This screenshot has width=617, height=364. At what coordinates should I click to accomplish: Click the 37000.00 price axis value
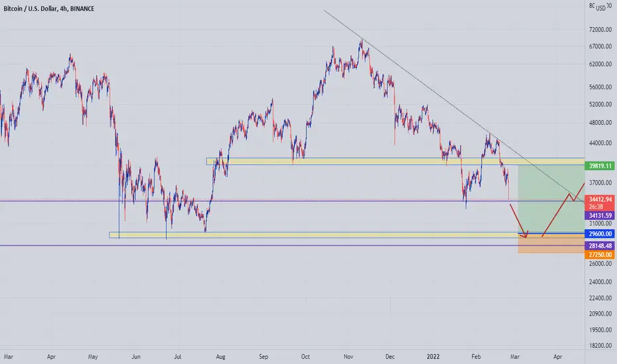coord(600,183)
